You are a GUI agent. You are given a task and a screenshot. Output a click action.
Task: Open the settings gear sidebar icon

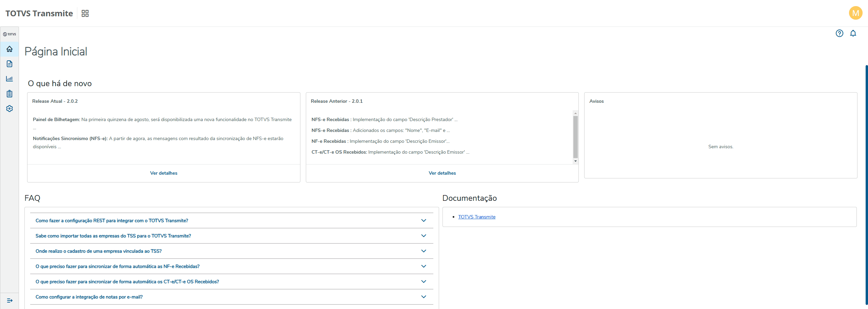coord(9,109)
